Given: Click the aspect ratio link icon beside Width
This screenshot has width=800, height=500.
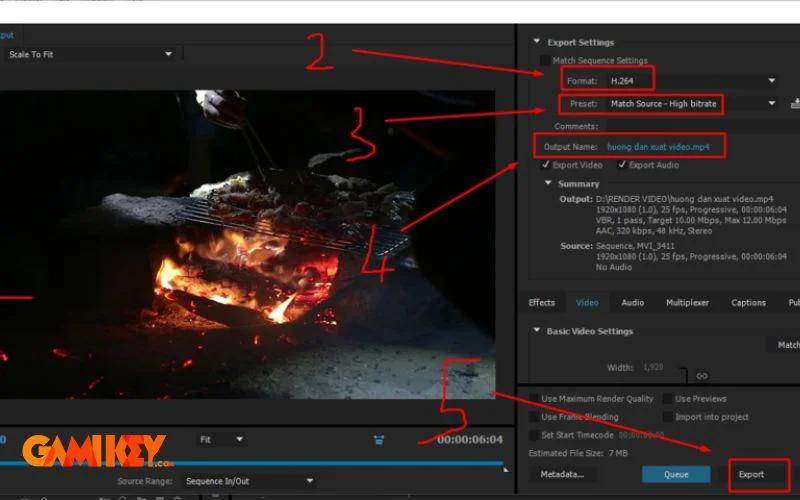Looking at the screenshot, I should click(702, 376).
